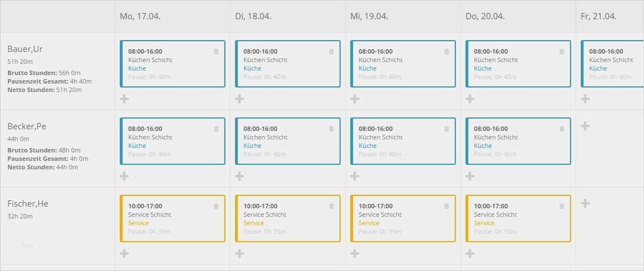The image size is (644, 271).
Task: Select the Fr, 21.04. column header
Action: [599, 16]
